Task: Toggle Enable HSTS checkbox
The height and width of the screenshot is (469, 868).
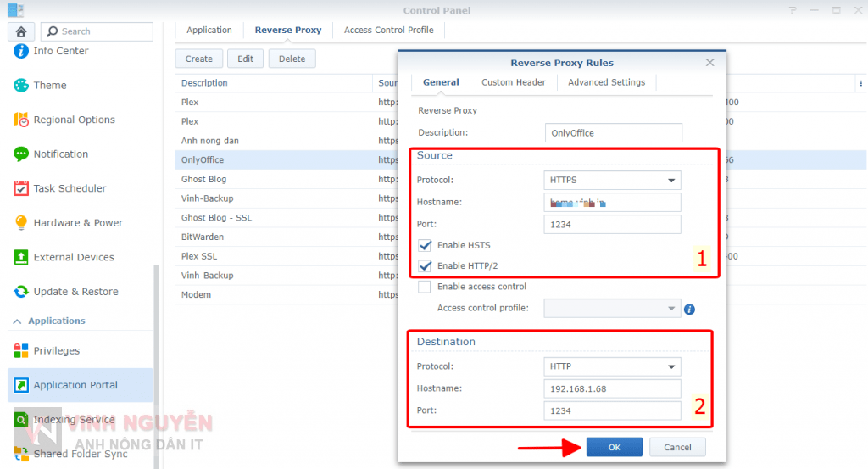Action: tap(425, 245)
